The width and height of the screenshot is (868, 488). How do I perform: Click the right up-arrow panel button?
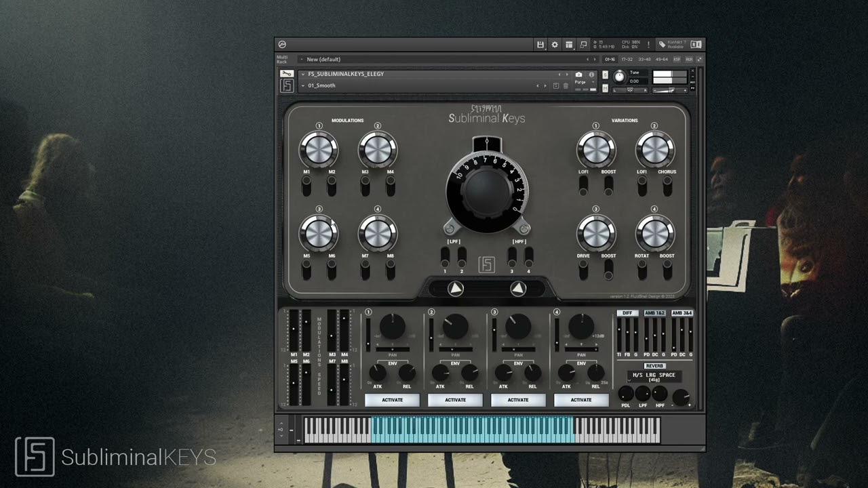(518, 289)
